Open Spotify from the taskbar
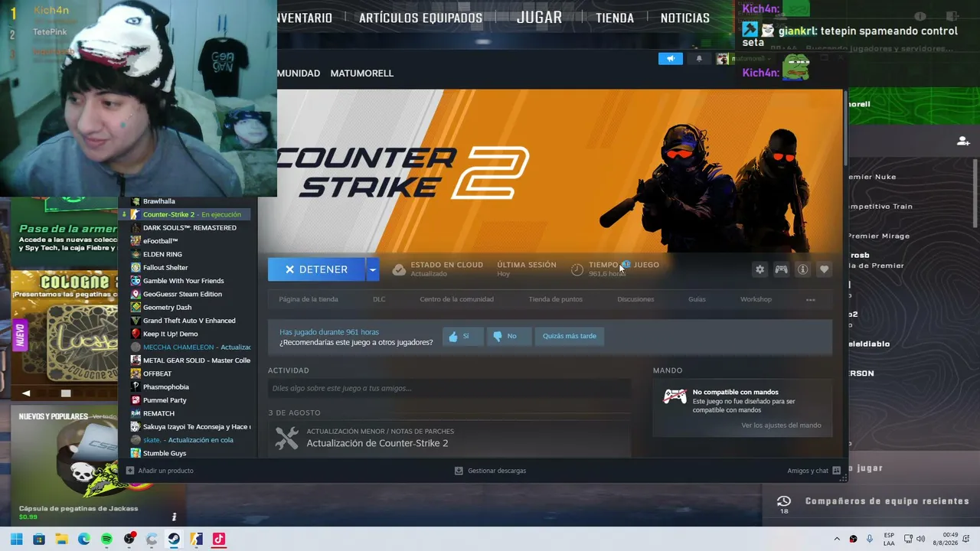 (x=106, y=539)
